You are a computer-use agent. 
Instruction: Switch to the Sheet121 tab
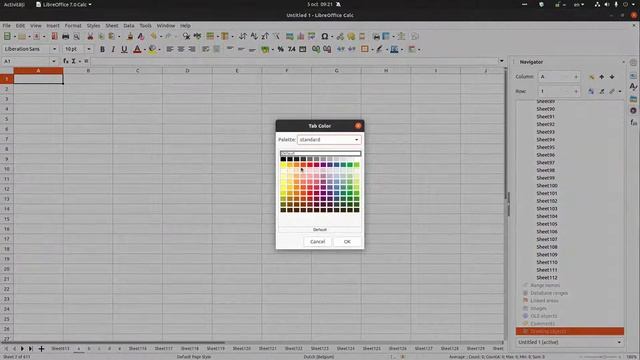pos(268,349)
